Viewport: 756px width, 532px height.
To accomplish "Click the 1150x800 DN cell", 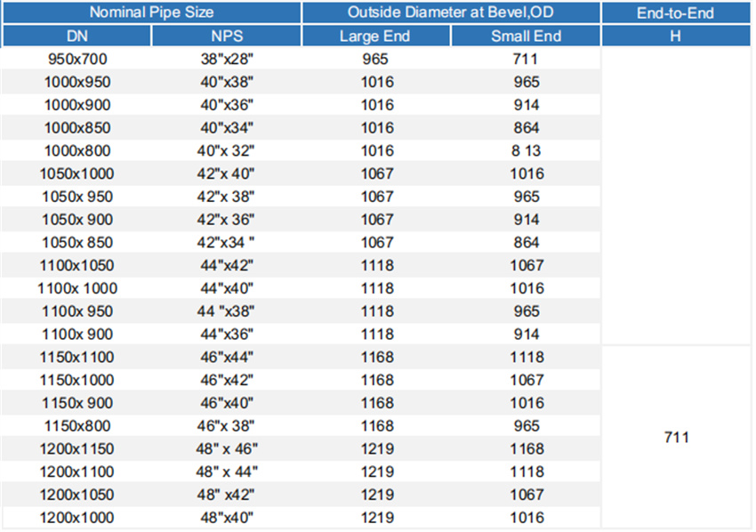I will click(76, 426).
